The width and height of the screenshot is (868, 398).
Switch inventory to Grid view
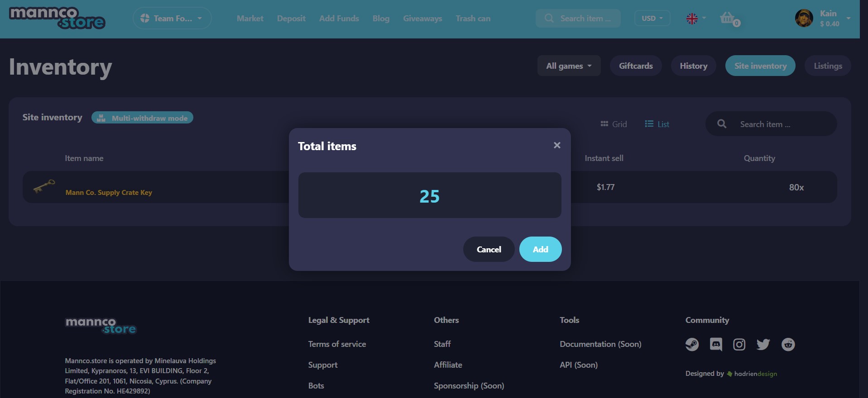pyautogui.click(x=614, y=124)
